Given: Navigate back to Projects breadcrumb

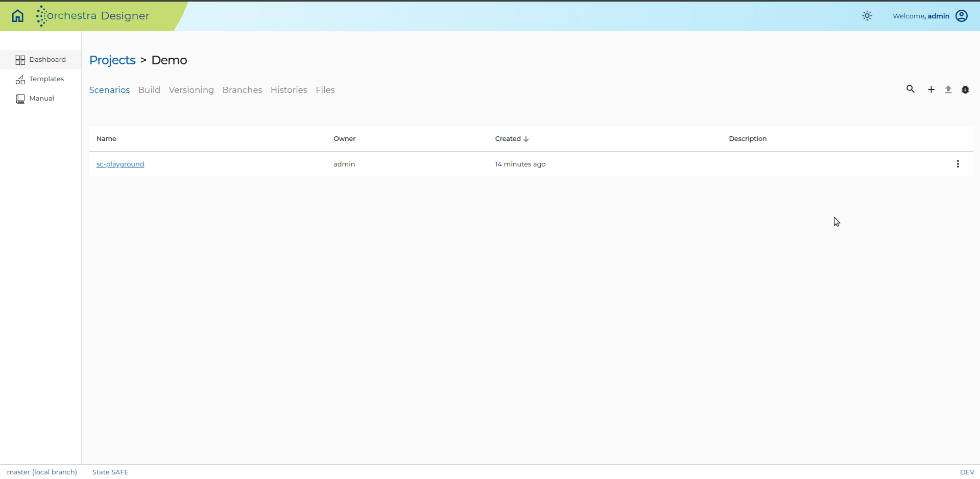Looking at the screenshot, I should [112, 60].
